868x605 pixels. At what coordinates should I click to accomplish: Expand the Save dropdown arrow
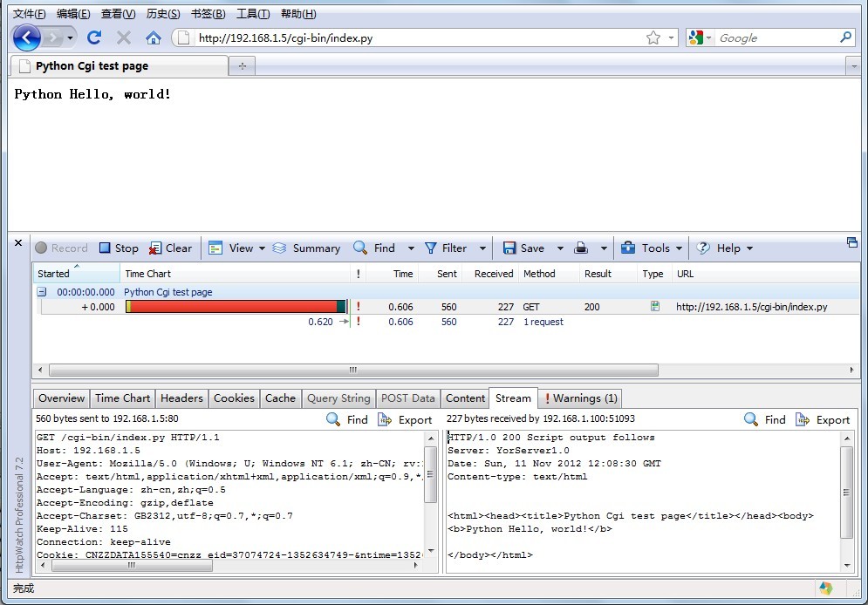coord(560,248)
